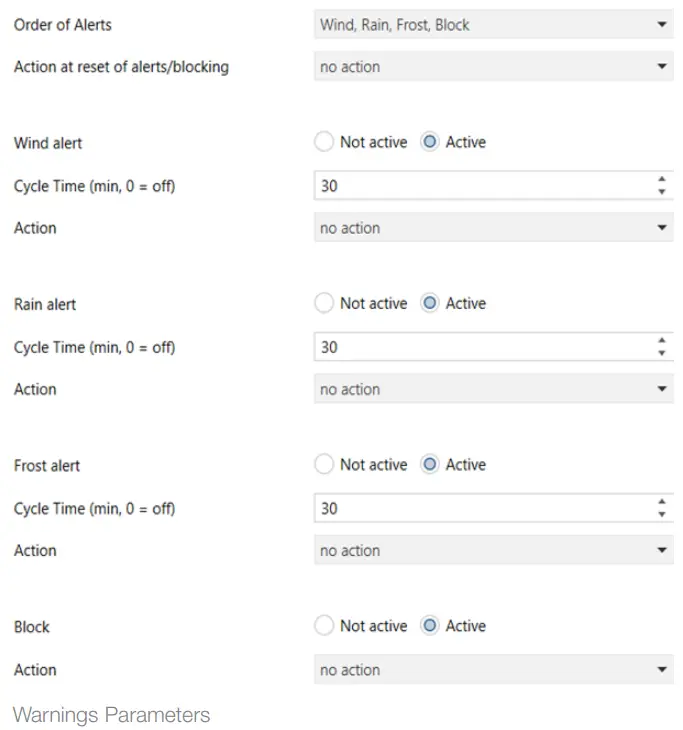The width and height of the screenshot is (683, 730).
Task: Set Frost alert to Not active
Action: click(x=324, y=464)
